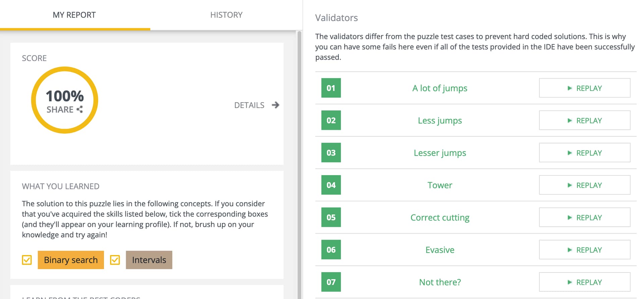This screenshot has width=644, height=299.
Task: Click the DETAILS arrow icon
Action: [275, 105]
